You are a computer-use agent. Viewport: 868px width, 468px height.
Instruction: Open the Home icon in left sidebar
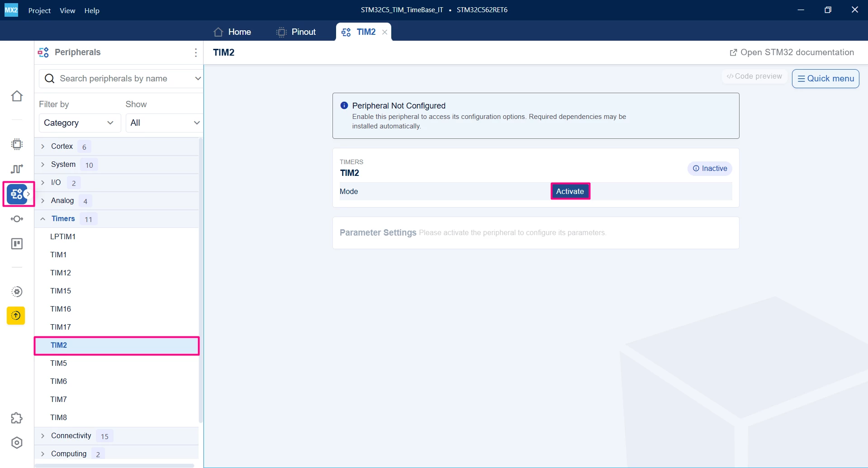[17, 96]
